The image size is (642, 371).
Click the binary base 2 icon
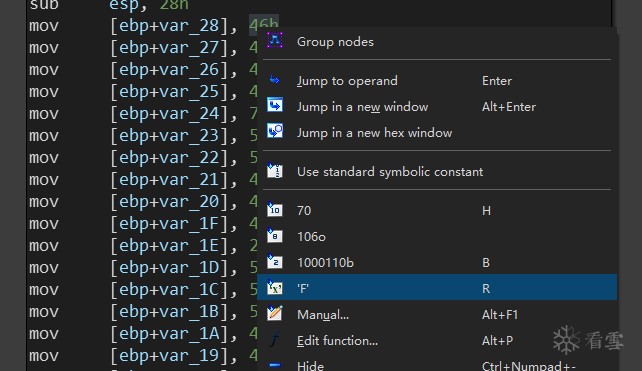pyautogui.click(x=275, y=262)
